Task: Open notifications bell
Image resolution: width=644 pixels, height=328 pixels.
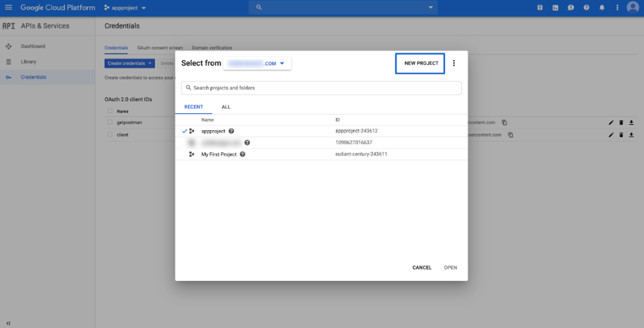Action: click(x=602, y=8)
